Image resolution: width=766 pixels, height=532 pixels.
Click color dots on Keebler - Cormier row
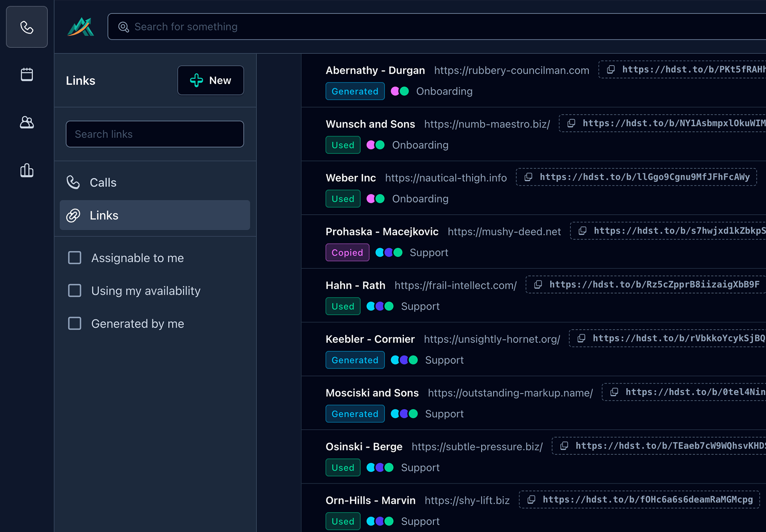[404, 360]
